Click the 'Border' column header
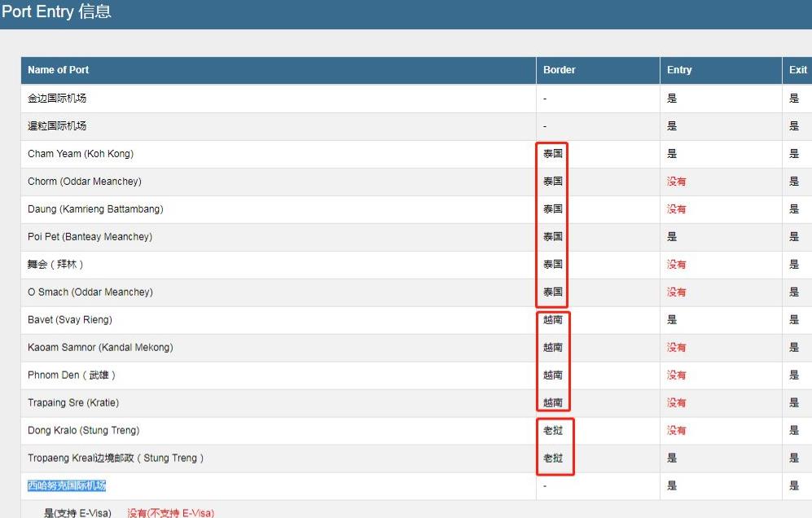The width and height of the screenshot is (812, 518). [x=560, y=70]
